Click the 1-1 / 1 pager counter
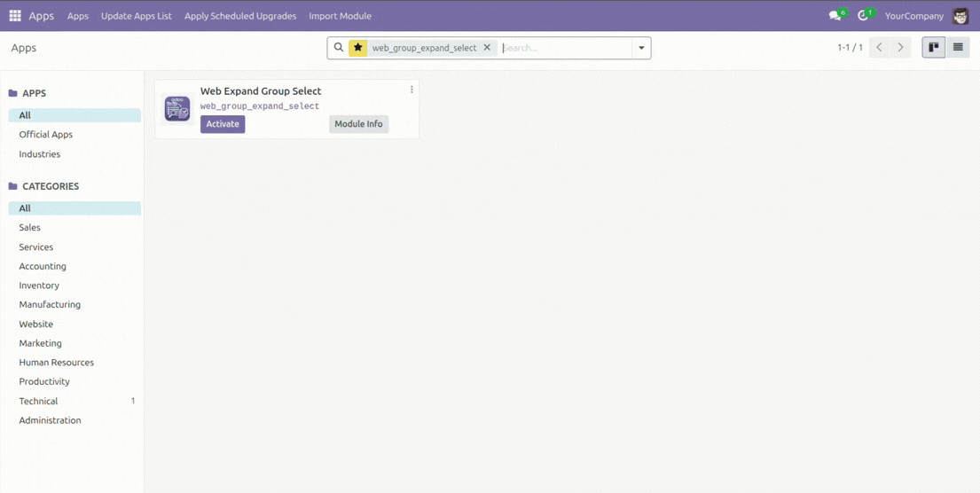This screenshot has height=493, width=980. click(x=850, y=48)
